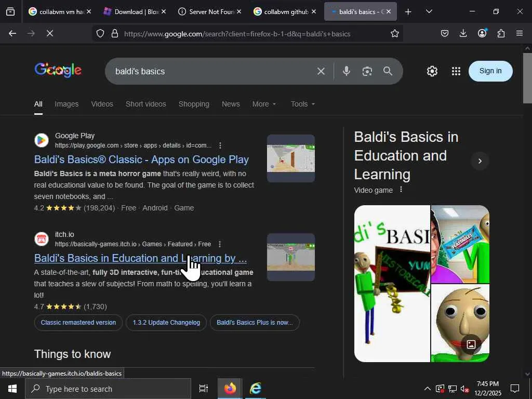
Task: Select the Videos search filter
Action: [x=102, y=104]
